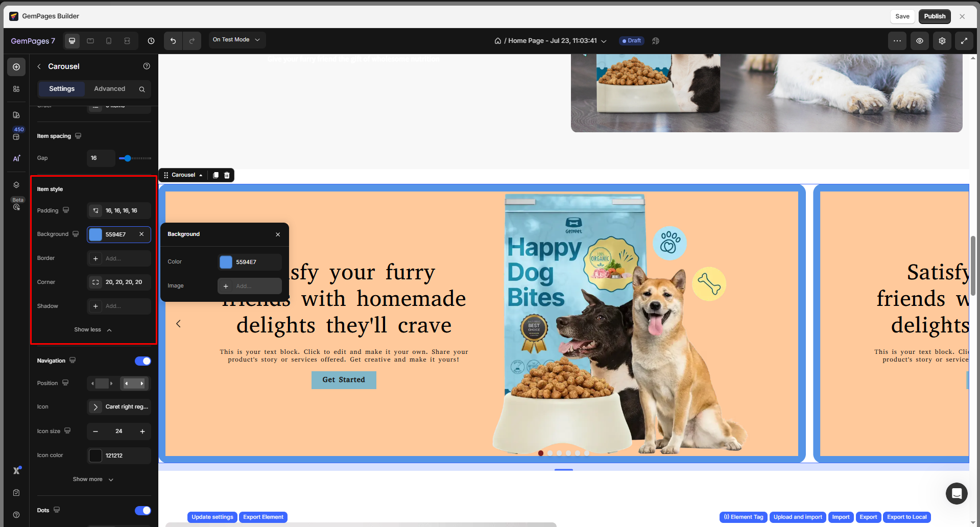Open version history clock icon
This screenshot has height=527, width=980.
click(151, 41)
